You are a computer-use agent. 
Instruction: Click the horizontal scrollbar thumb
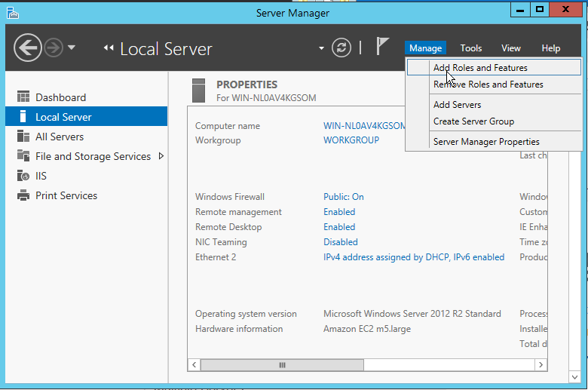click(x=282, y=365)
